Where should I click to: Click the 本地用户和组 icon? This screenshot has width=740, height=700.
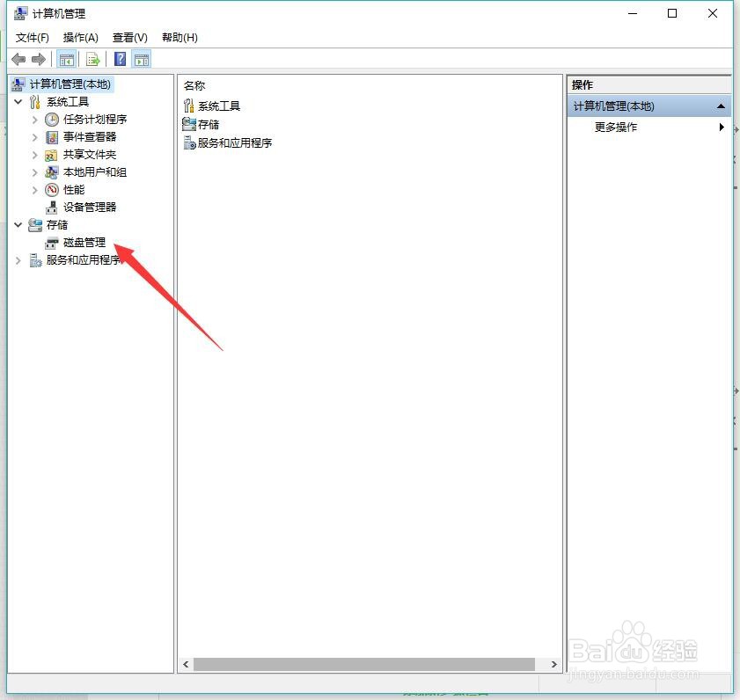(x=52, y=172)
